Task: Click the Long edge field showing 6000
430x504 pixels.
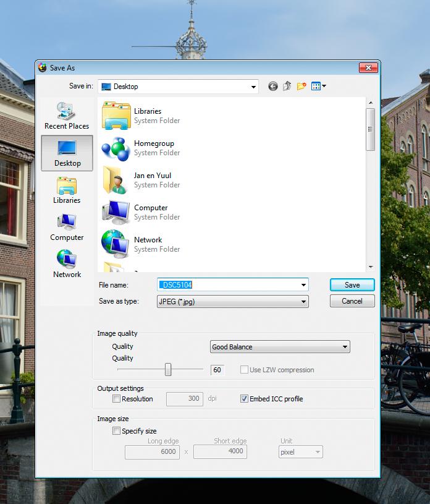Action: click(x=152, y=451)
